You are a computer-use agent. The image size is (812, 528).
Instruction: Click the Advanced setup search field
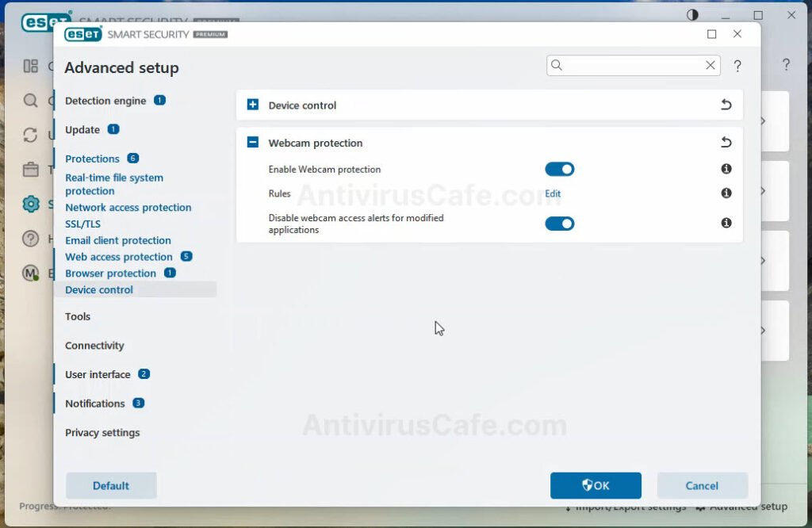point(633,65)
